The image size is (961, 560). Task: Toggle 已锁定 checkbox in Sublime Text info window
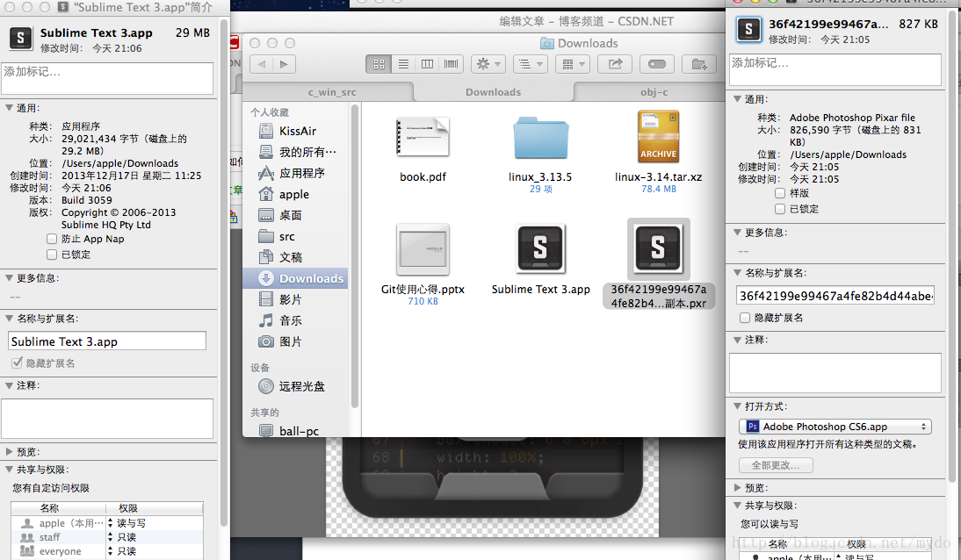pyautogui.click(x=52, y=255)
